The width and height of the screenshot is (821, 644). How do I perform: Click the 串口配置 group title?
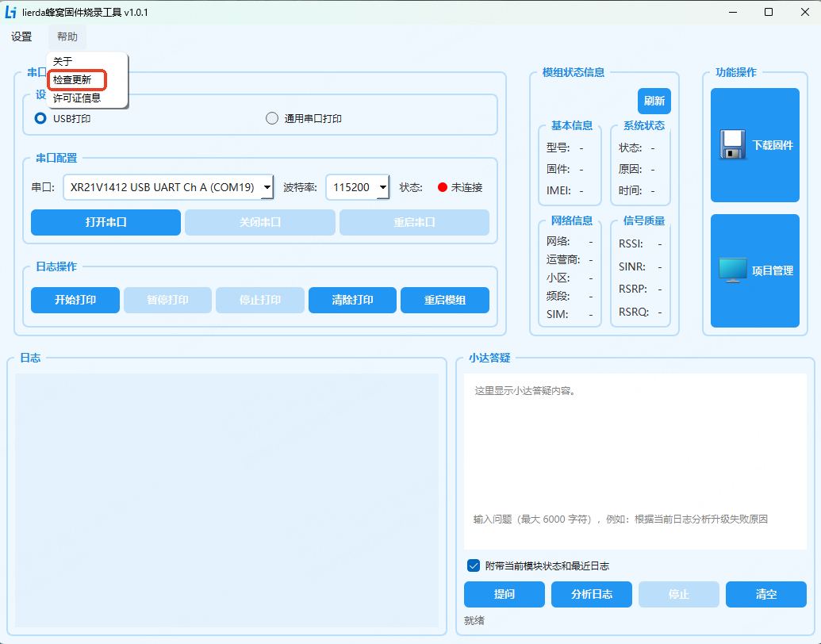coord(56,158)
